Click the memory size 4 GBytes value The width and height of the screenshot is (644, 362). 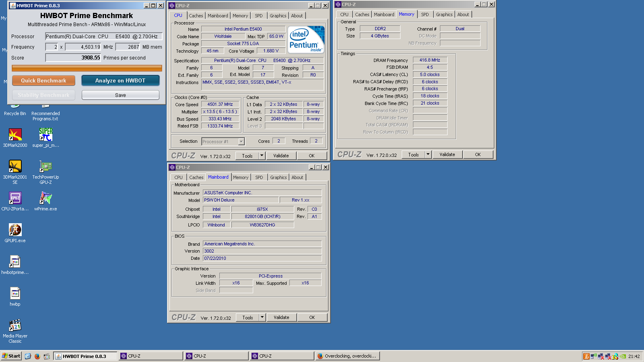380,36
